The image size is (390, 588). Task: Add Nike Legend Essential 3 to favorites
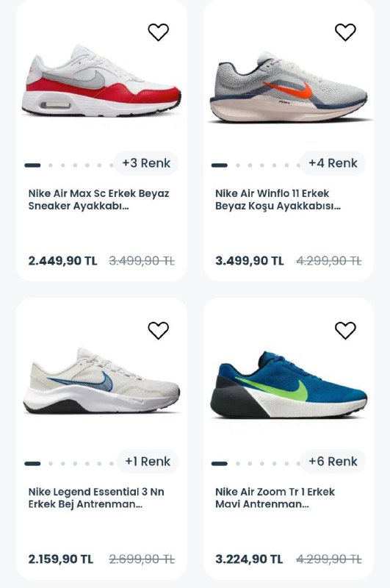[x=158, y=330]
